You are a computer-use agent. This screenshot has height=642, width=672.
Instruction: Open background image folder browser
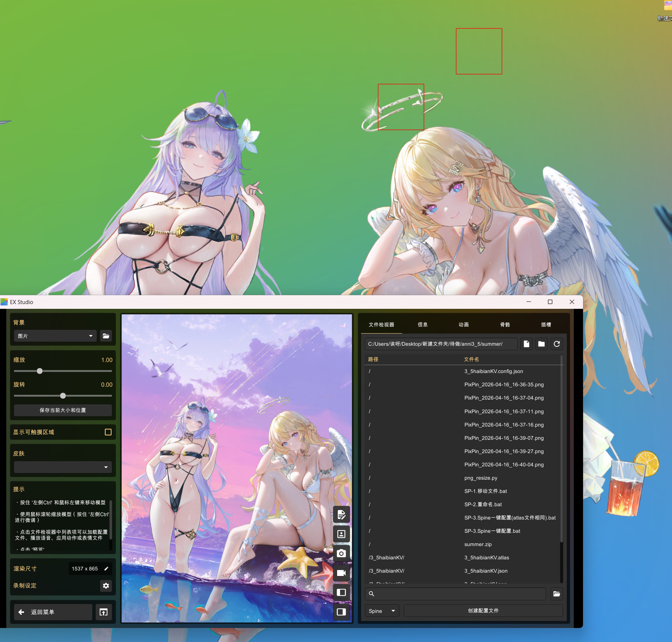(106, 336)
